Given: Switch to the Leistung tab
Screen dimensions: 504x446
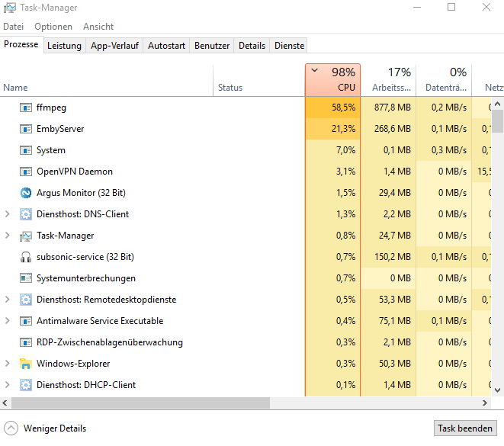Looking at the screenshot, I should [64, 46].
